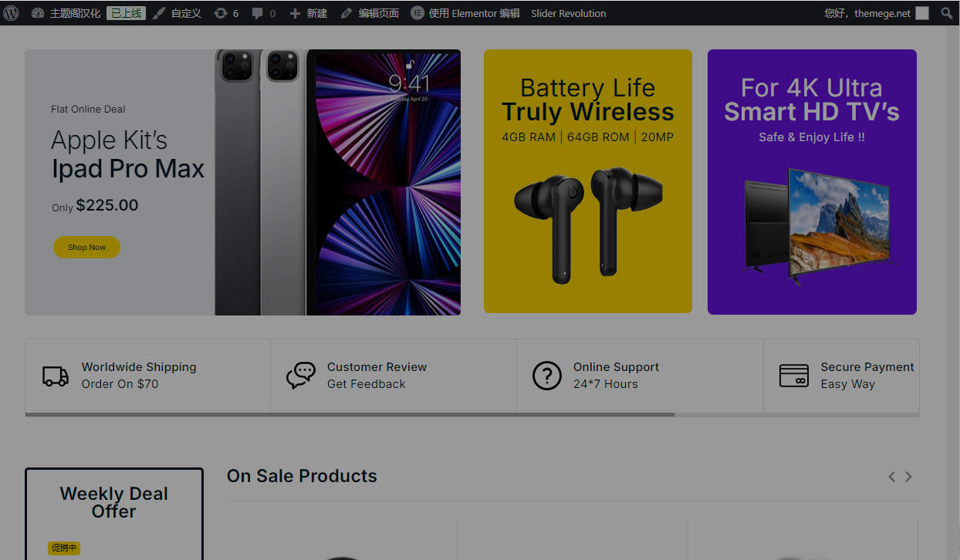Click the search magnifier in admin bar
960x560 pixels.
click(947, 13)
